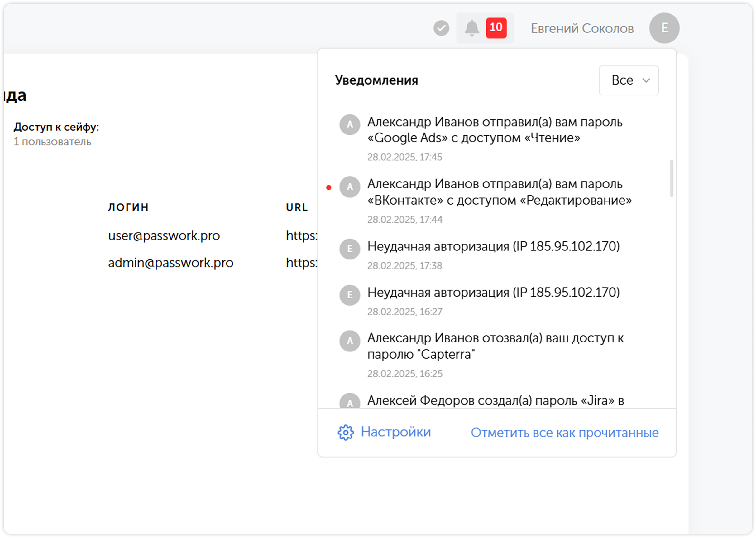Open the bell notifications icon
The image size is (756, 538).
472,28
